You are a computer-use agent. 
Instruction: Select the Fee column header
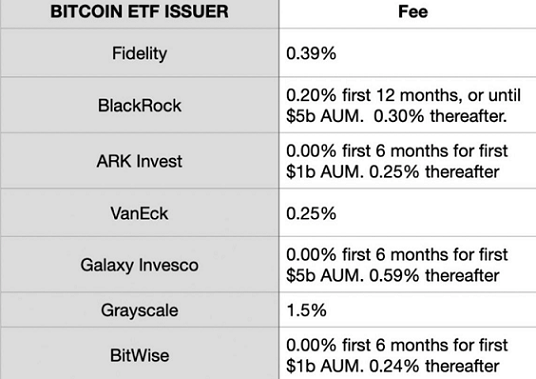(x=407, y=14)
